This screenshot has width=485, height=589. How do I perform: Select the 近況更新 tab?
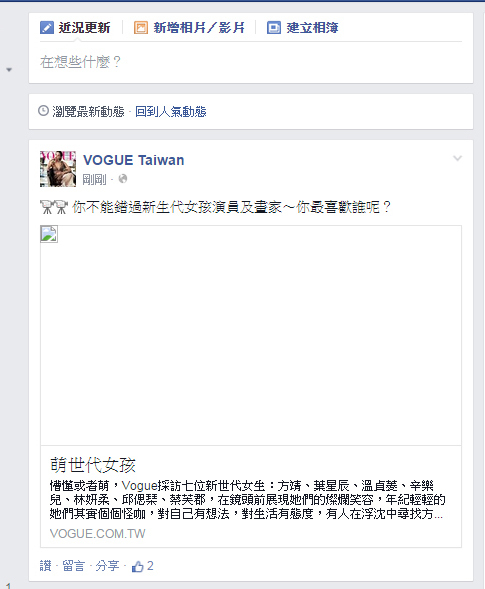(x=75, y=27)
